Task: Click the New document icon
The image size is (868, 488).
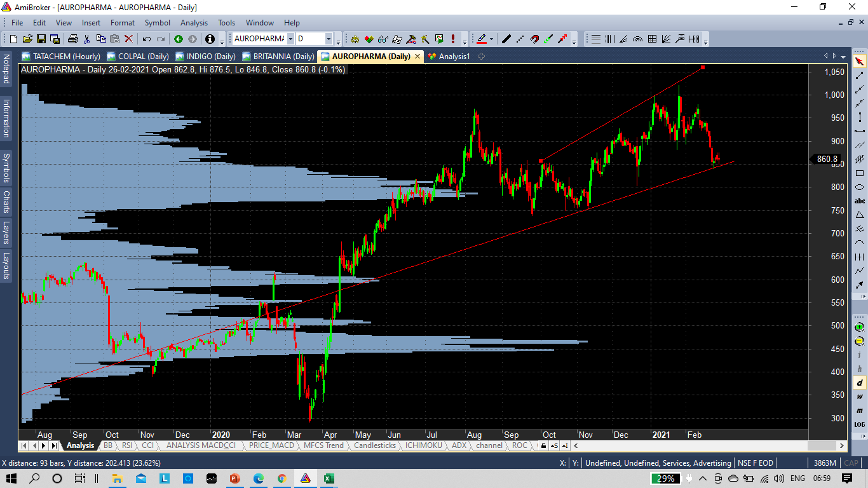Action: (13, 39)
